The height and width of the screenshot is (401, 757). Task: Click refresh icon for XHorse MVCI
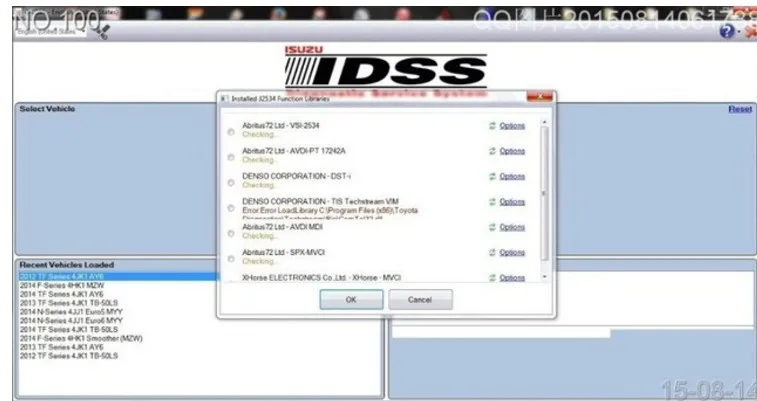(x=492, y=278)
